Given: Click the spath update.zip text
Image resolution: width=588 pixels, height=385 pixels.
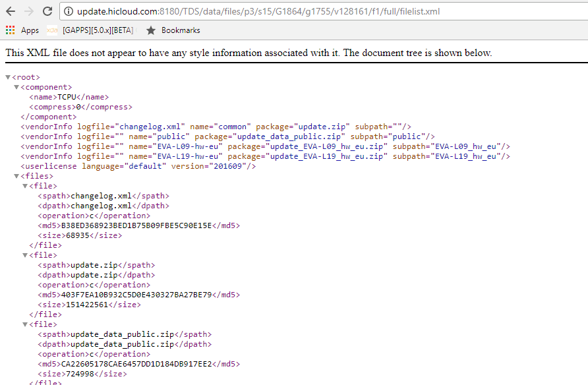Looking at the screenshot, I should tap(94, 265).
